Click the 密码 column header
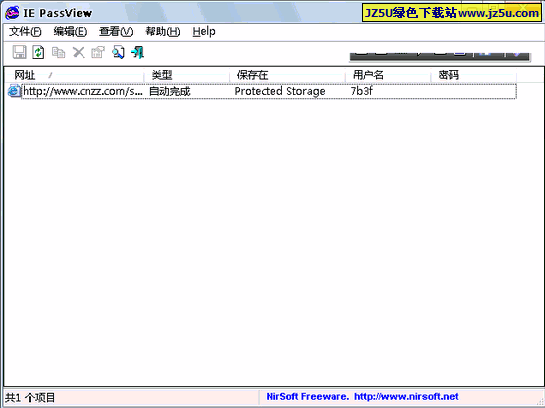 point(474,75)
